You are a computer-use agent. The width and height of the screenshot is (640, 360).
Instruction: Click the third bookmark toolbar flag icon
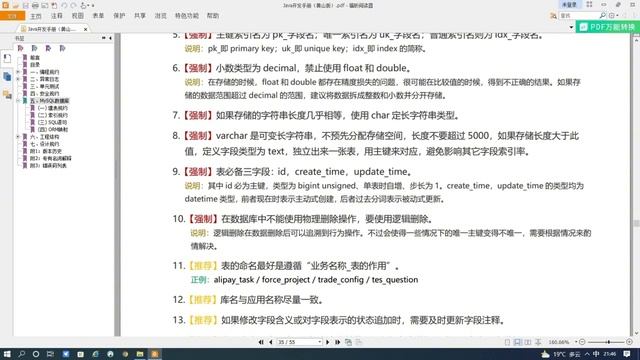pos(48,48)
